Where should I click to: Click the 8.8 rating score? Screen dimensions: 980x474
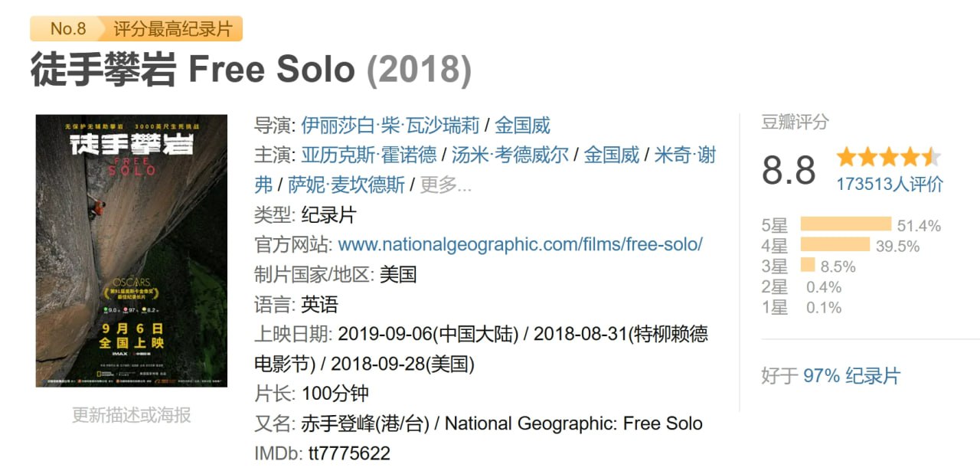pos(789,170)
